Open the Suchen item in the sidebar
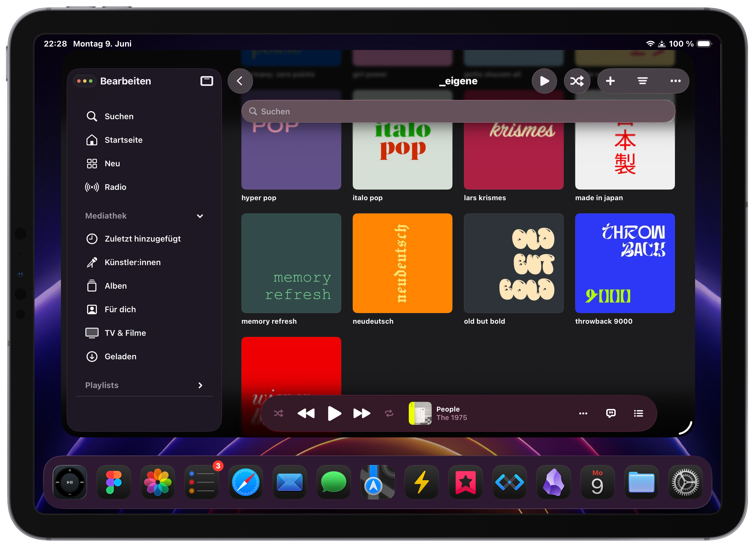 pos(144,116)
